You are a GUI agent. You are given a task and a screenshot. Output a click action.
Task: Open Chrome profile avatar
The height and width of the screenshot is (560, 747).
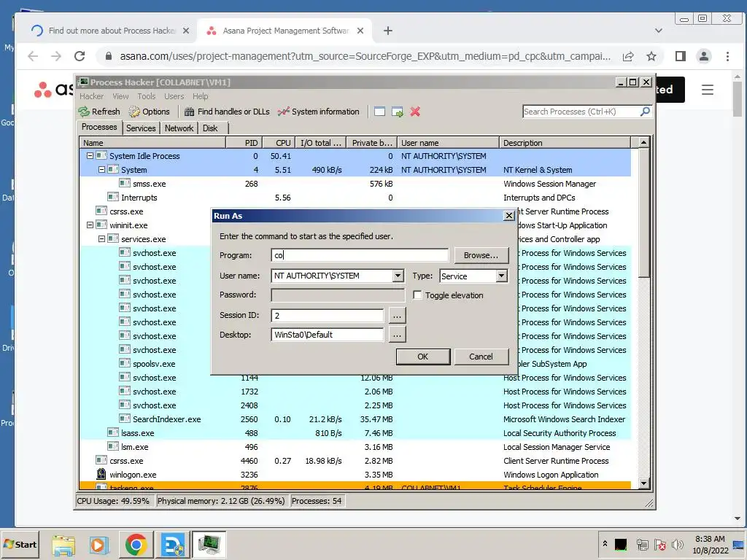click(x=704, y=56)
